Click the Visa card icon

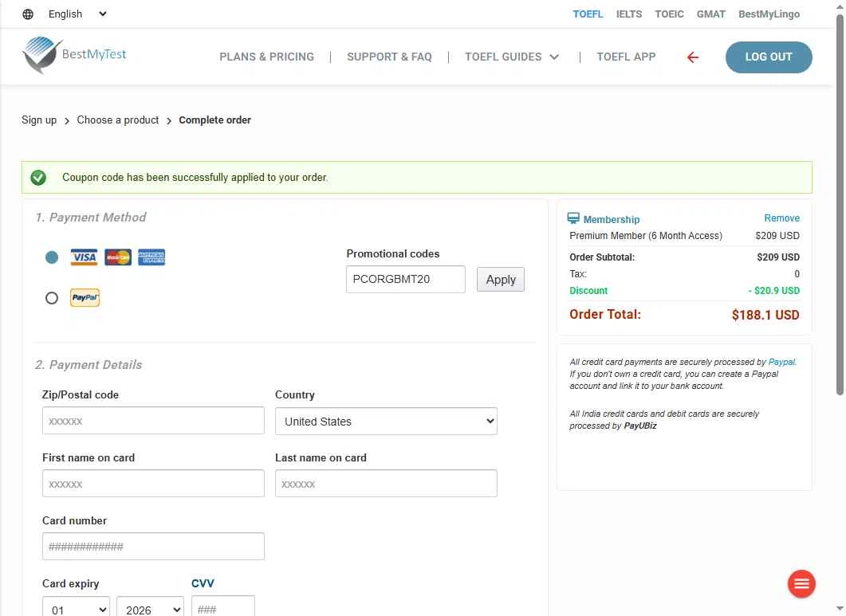85,257
